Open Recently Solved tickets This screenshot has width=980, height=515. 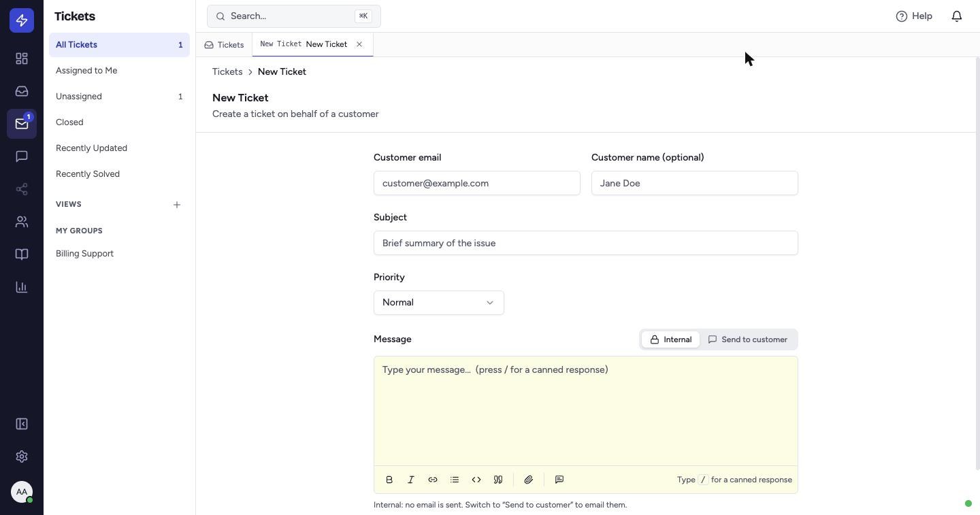(x=119, y=174)
